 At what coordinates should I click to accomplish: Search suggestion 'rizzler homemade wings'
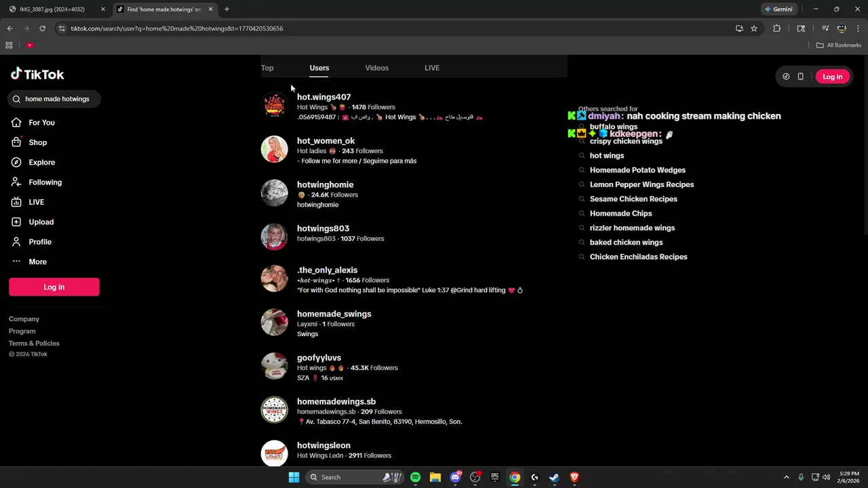tap(632, 228)
